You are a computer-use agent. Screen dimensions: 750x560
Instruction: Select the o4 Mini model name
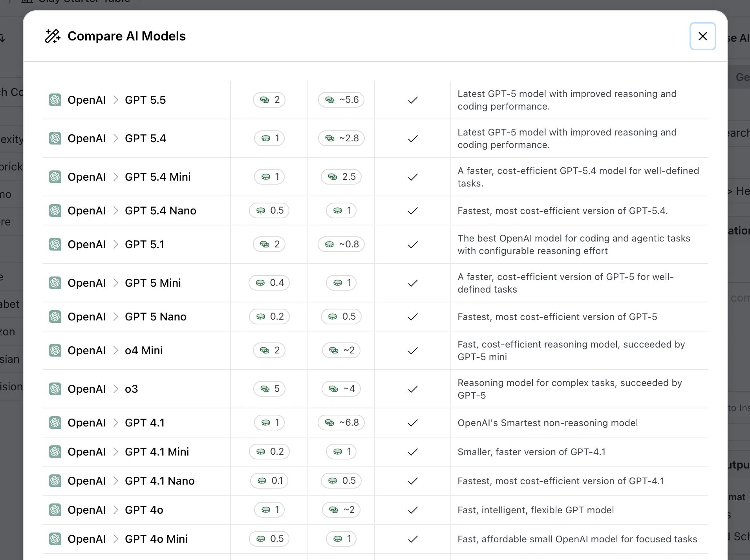(144, 350)
